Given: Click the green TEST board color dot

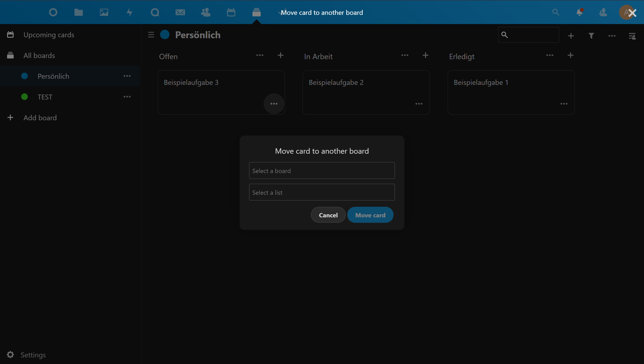Looking at the screenshot, I should tap(24, 97).
